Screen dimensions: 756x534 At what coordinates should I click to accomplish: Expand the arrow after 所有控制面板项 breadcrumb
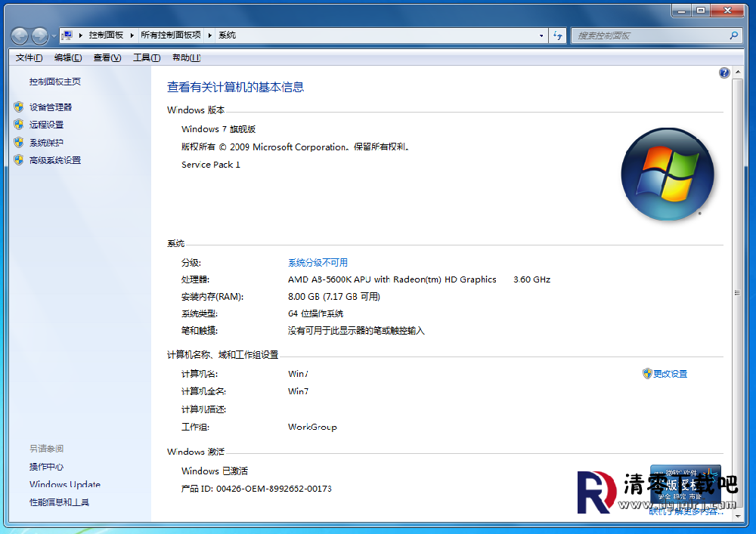pos(209,35)
